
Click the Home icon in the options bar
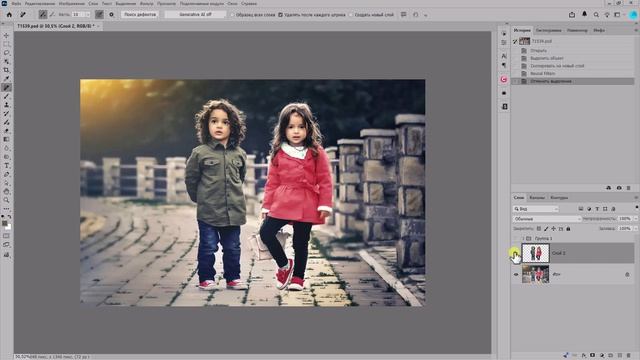tap(9, 15)
